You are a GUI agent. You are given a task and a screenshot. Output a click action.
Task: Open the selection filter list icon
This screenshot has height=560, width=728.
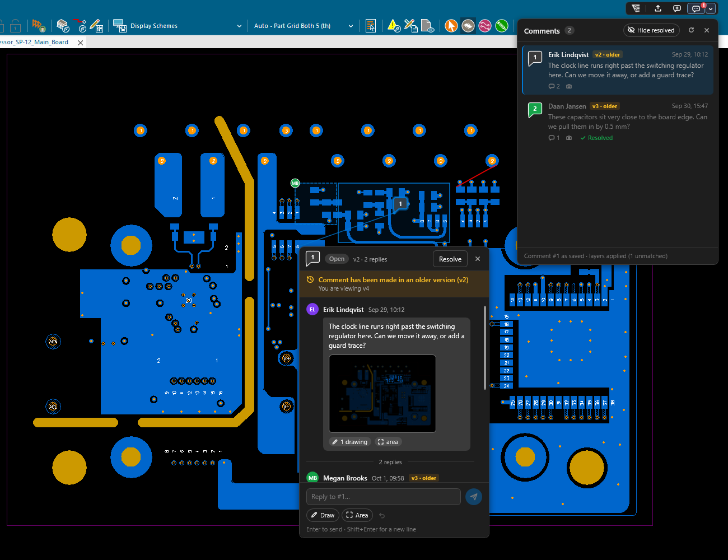pyautogui.click(x=371, y=26)
